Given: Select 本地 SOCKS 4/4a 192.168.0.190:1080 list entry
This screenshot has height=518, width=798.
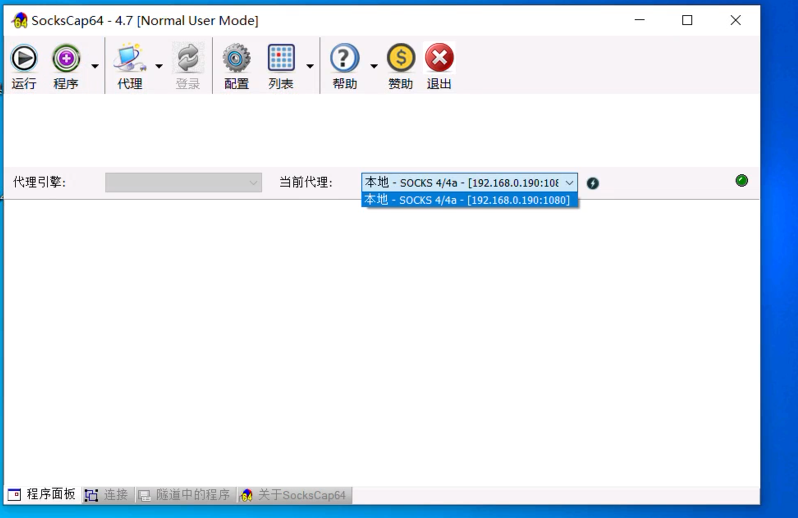Looking at the screenshot, I should [469, 200].
